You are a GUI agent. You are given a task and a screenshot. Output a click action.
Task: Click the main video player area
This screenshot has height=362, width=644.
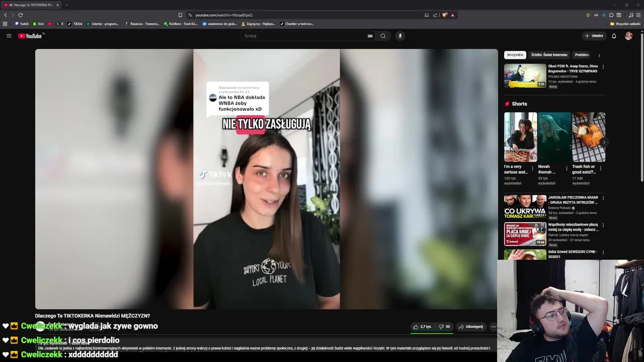(x=266, y=178)
